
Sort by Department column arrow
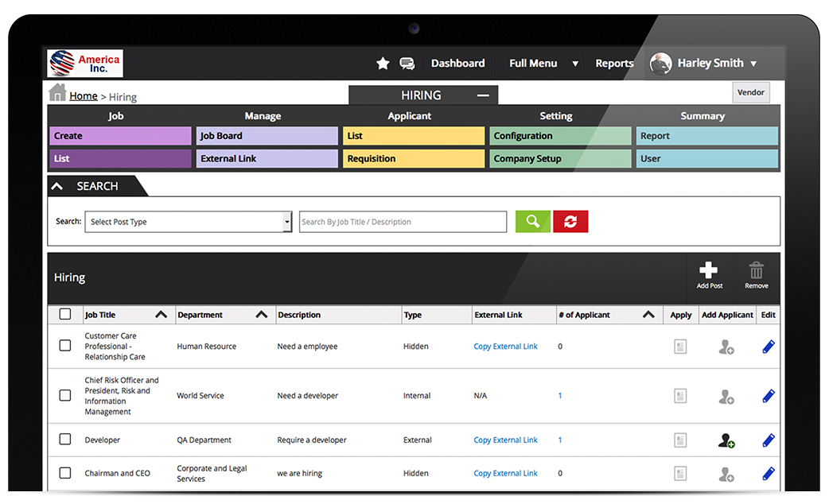[261, 314]
